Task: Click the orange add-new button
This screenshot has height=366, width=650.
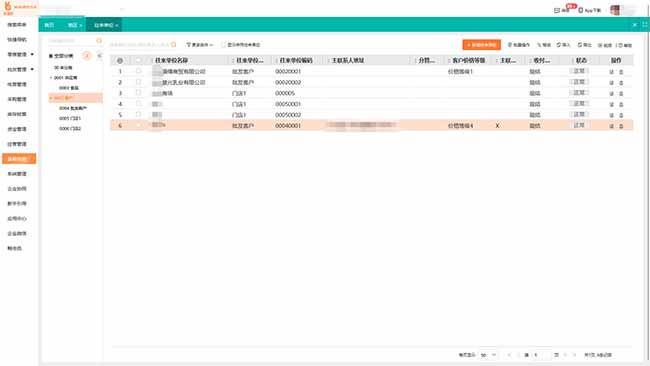Action: (481, 45)
